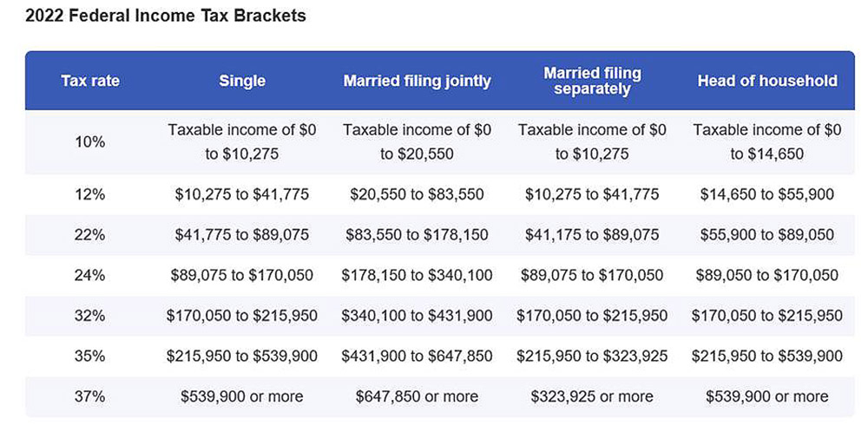Image resolution: width=868 pixels, height=425 pixels.
Task: Click the $55,900 to $89,050 cell
Action: [767, 235]
